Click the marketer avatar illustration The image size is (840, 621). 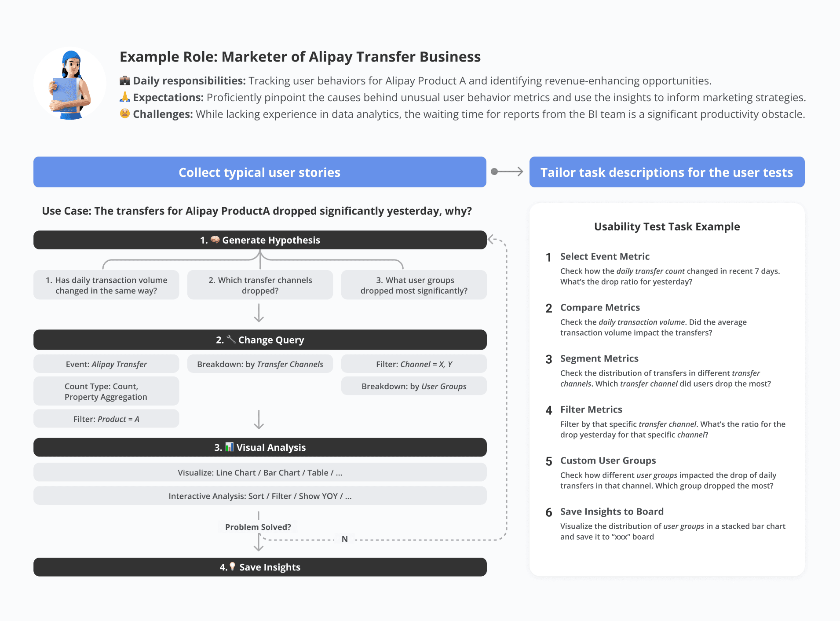(x=70, y=84)
